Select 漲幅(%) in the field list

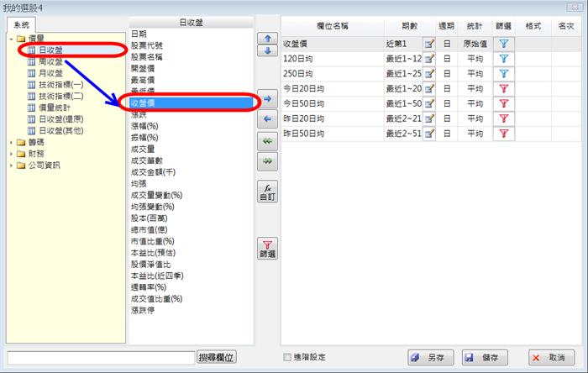click(x=144, y=126)
